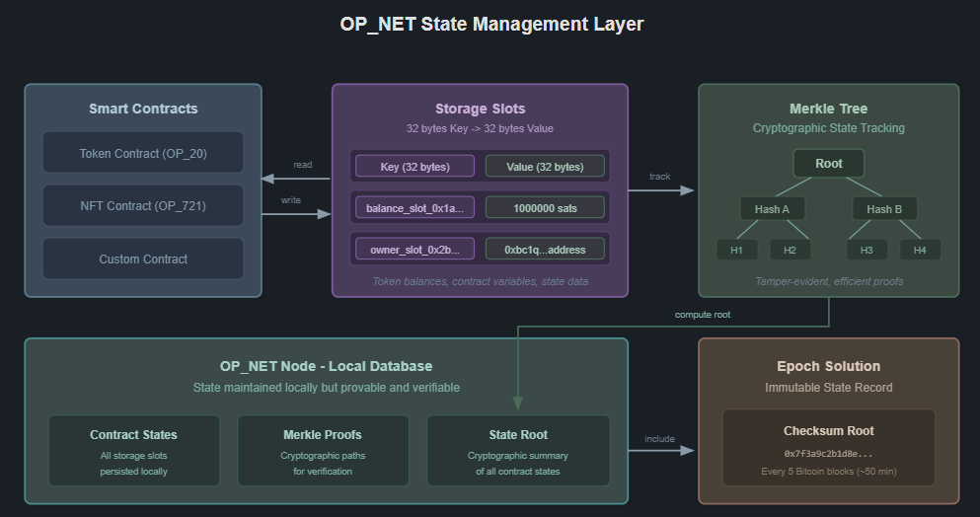Click the Merkle Tree Root node
This screenshot has height=517, width=980.
pyautogui.click(x=829, y=164)
